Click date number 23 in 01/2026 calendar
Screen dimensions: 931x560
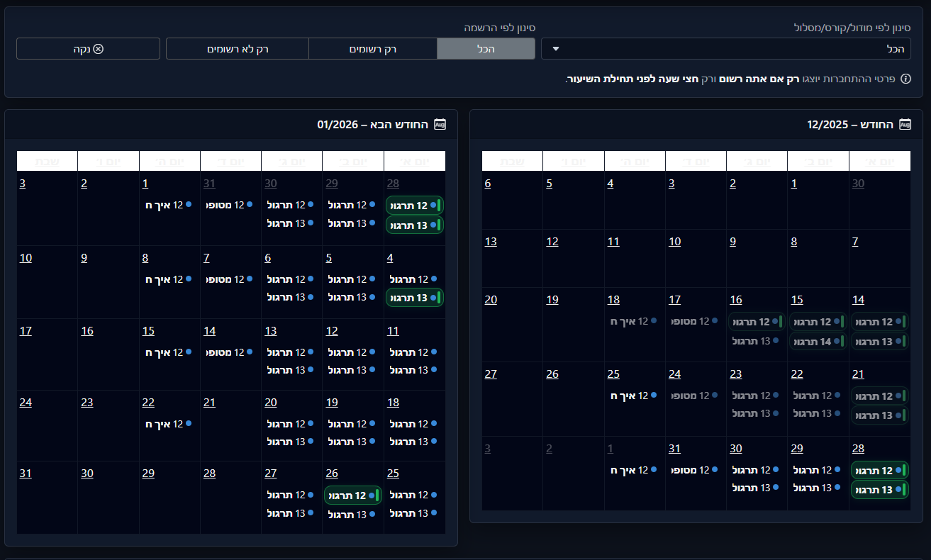[x=87, y=403]
